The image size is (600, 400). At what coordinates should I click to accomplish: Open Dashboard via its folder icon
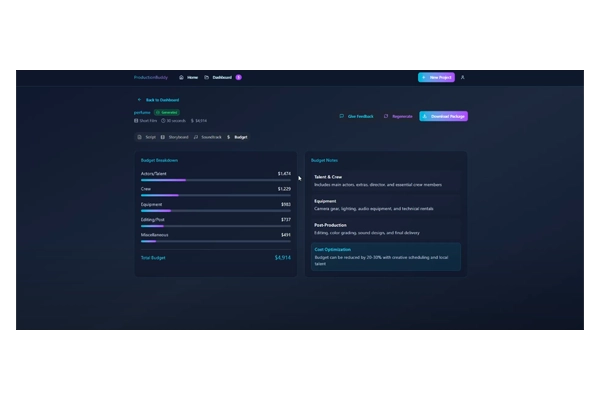click(206, 77)
